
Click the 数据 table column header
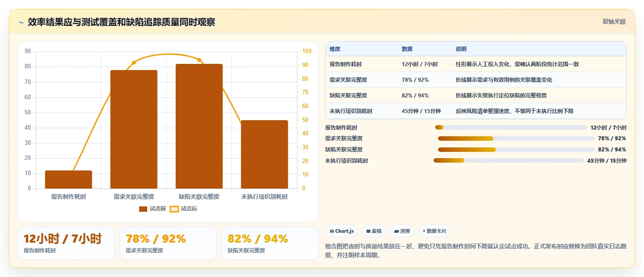tap(407, 49)
